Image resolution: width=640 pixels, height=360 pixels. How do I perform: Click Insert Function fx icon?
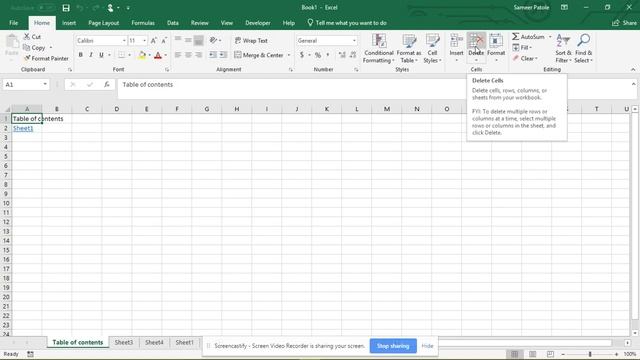tap(107, 84)
